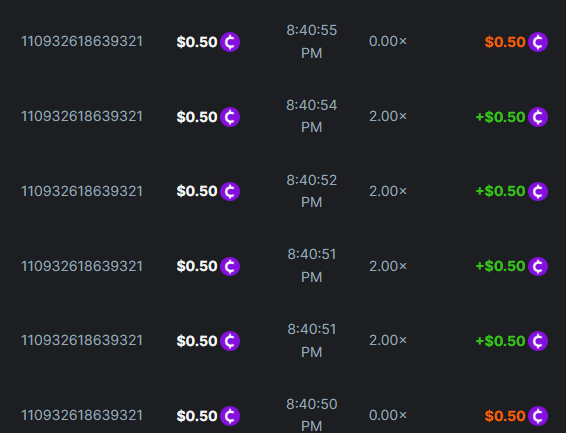Click the white $0.50 bet amount at 8:40:52 PM
This screenshot has width=566, height=433.
[197, 191]
